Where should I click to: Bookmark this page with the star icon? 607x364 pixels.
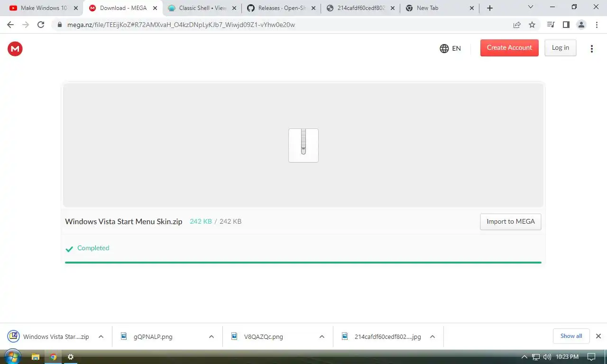click(x=532, y=25)
